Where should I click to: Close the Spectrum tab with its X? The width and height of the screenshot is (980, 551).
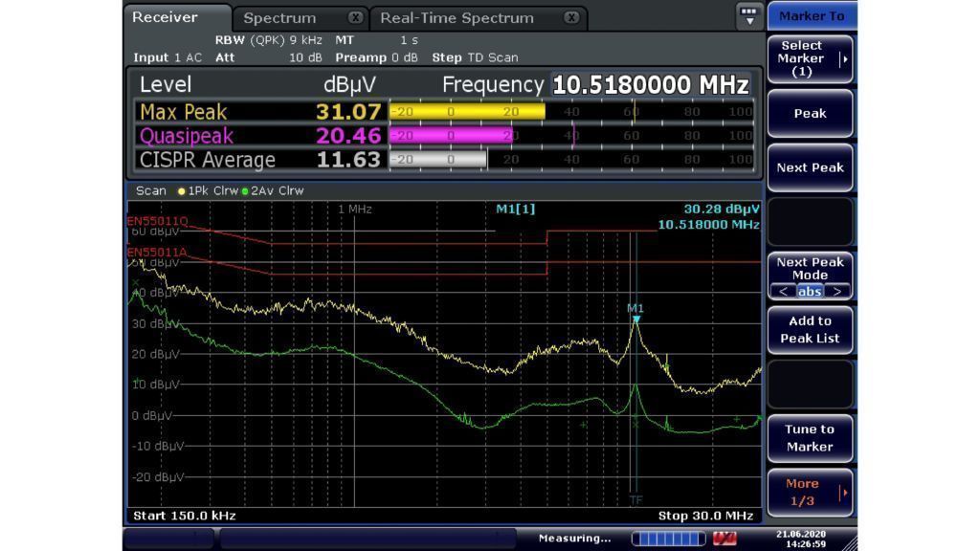[355, 18]
